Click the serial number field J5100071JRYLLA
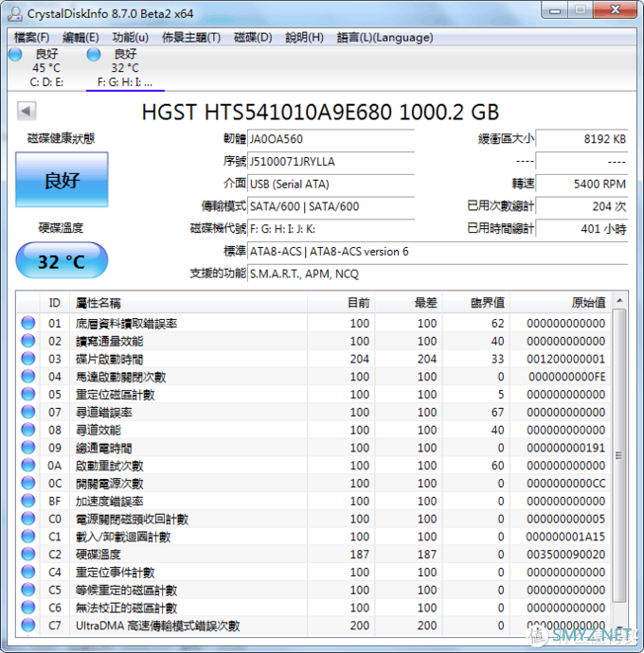644x653 pixels. (331, 162)
